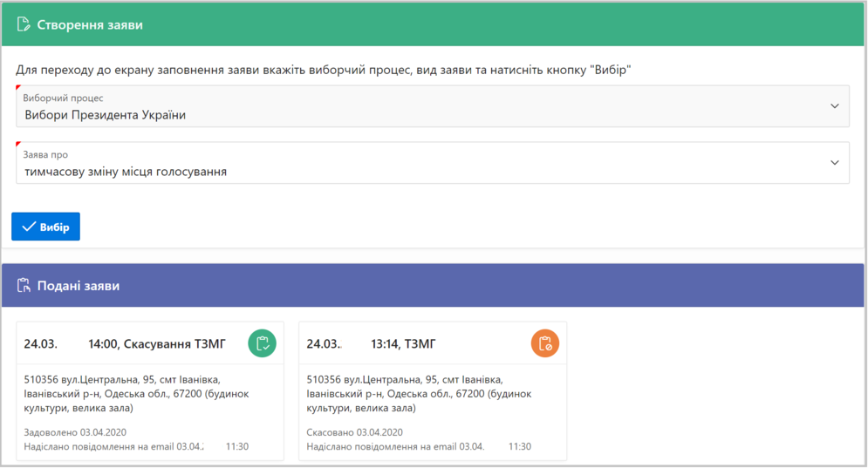This screenshot has height=468, width=868.
Task: Click the clipboard icon beside Подані заяви header
Action: pos(24,286)
